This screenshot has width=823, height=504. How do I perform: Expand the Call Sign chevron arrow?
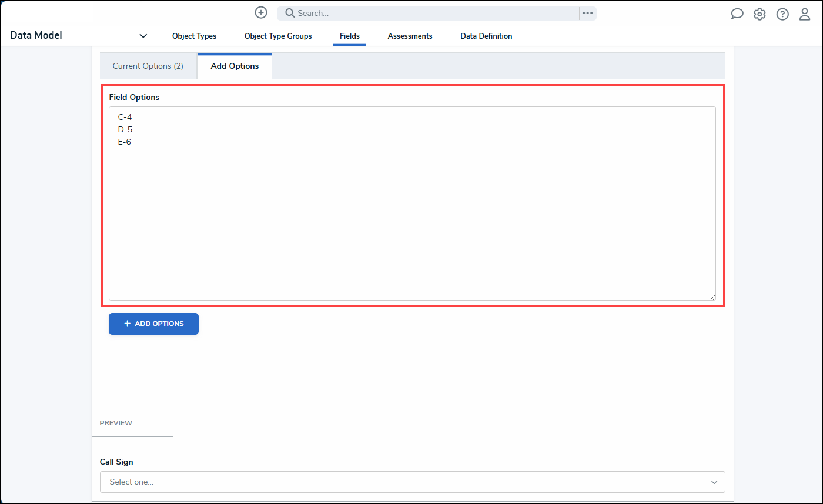(x=714, y=482)
